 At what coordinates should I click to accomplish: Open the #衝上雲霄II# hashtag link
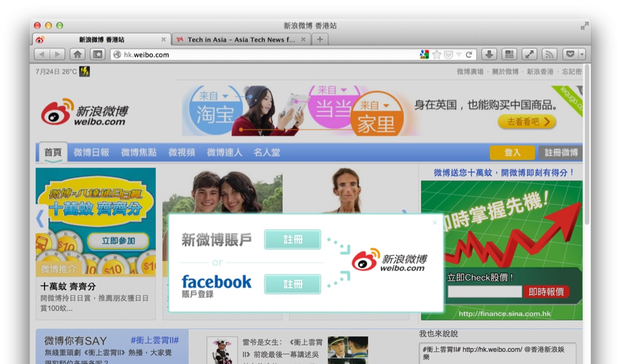pos(155,340)
